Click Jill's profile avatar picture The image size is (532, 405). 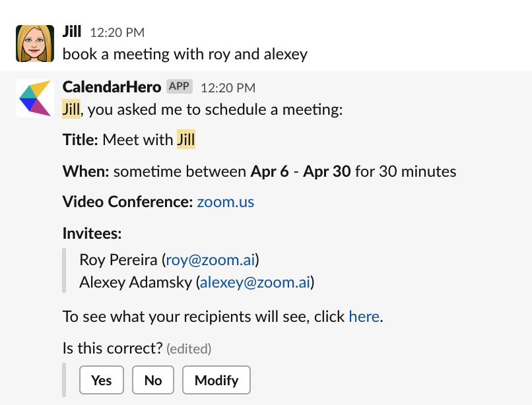(x=35, y=44)
